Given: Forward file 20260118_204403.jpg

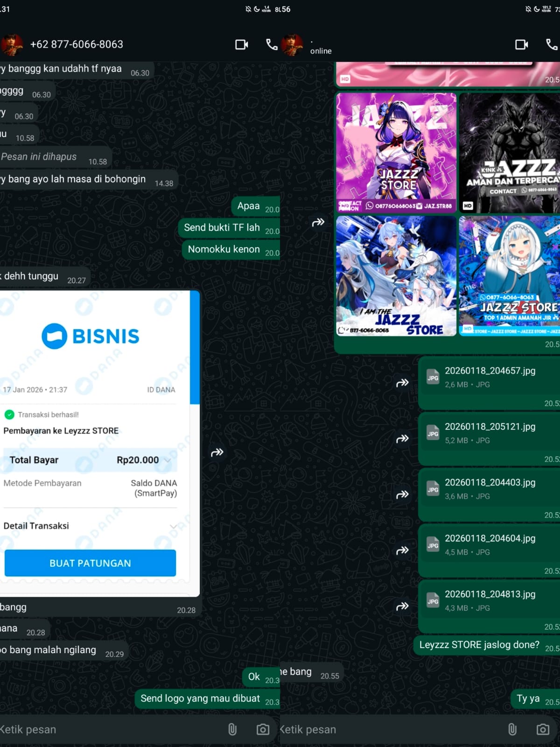Looking at the screenshot, I should pos(402,494).
